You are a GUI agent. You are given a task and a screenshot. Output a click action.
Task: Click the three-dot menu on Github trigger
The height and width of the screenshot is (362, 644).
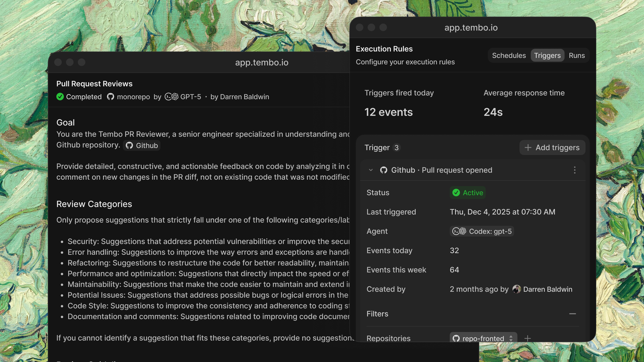[575, 170]
